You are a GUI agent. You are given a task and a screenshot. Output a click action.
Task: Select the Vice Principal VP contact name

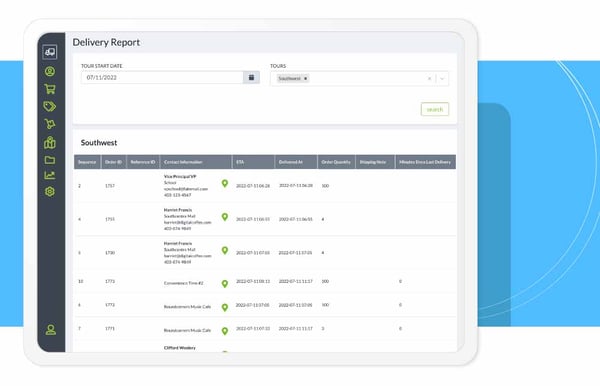coord(180,176)
